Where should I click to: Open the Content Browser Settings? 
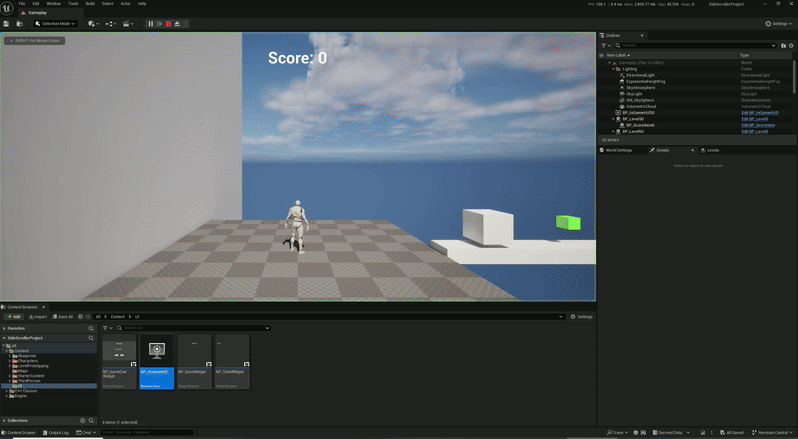pyautogui.click(x=581, y=317)
